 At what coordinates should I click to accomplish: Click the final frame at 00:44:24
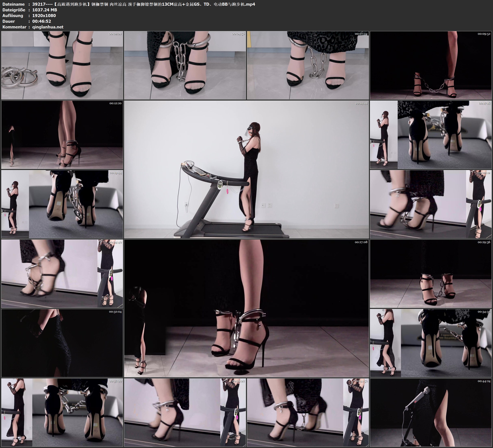pos(431,412)
